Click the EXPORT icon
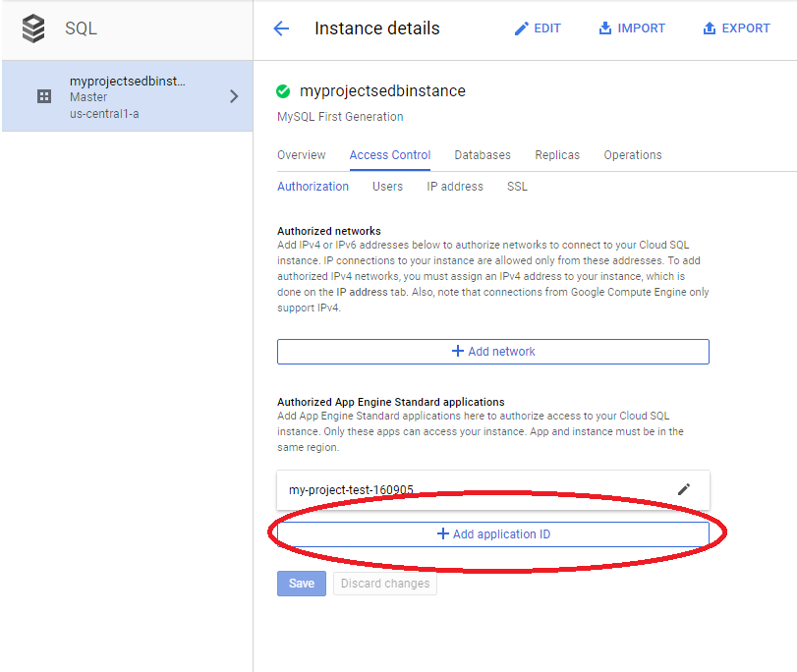This screenshot has height=672, width=797. (x=711, y=28)
